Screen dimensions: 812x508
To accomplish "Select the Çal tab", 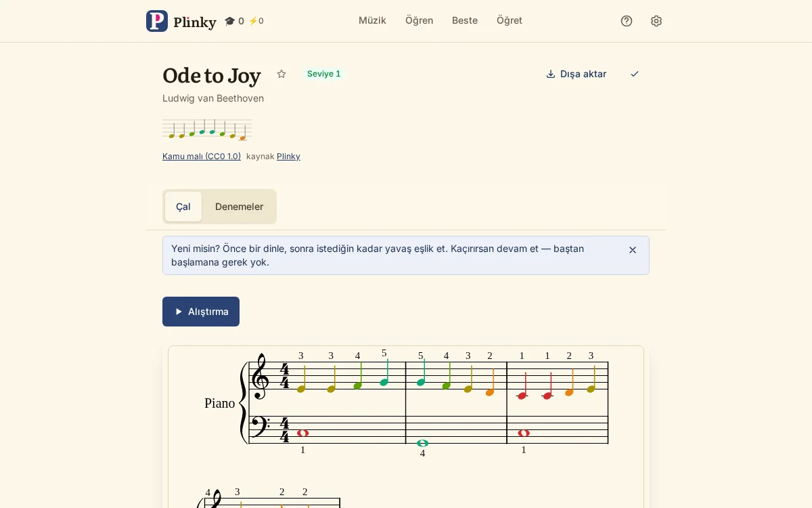I will tap(183, 207).
